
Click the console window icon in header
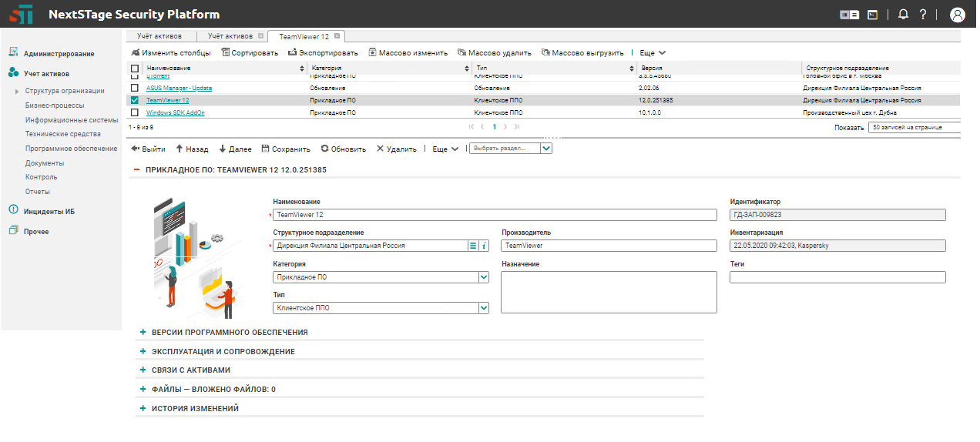872,14
